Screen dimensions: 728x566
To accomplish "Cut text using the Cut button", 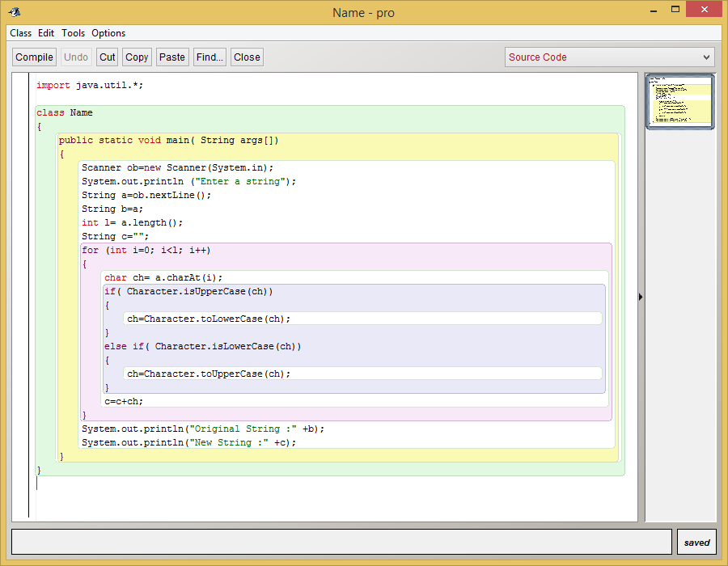I will [107, 57].
